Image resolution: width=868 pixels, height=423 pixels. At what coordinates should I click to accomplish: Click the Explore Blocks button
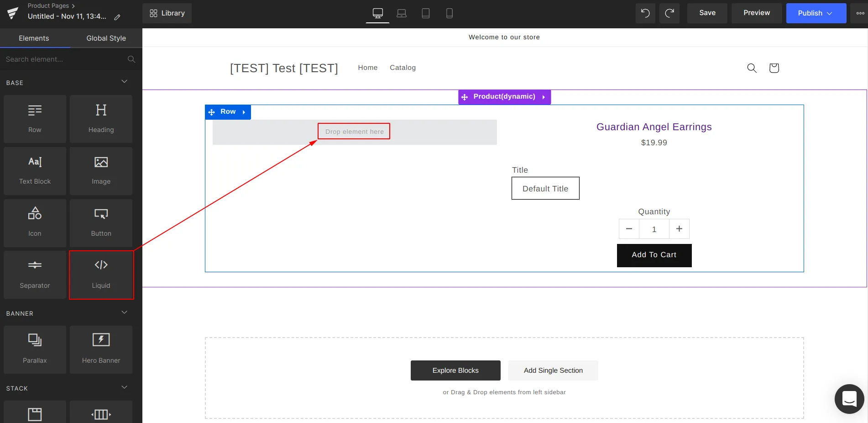click(x=455, y=370)
